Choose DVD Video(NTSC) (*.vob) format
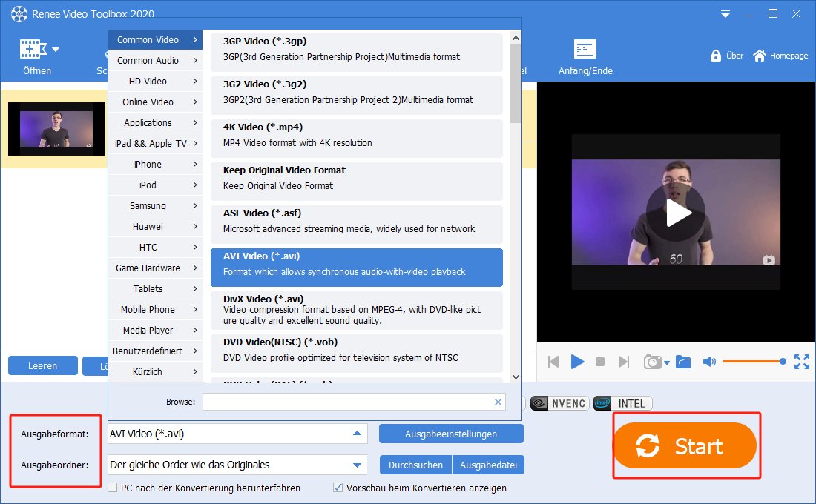This screenshot has height=504, width=816. [357, 354]
